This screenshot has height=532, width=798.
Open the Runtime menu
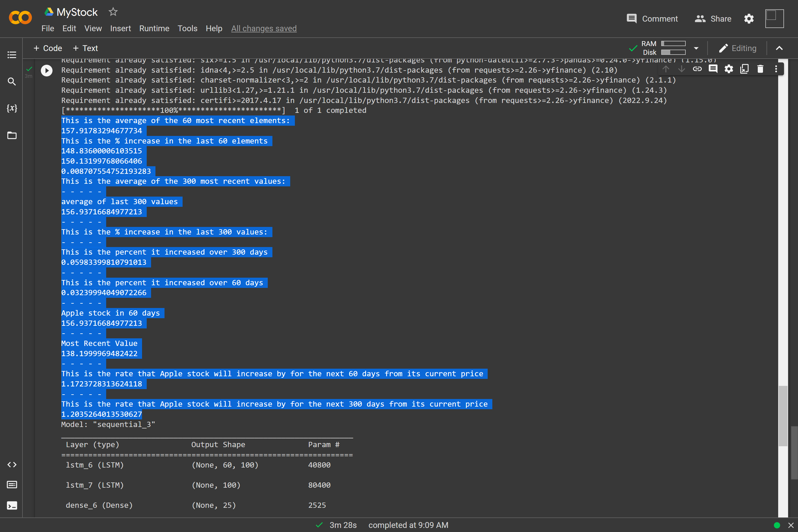click(154, 29)
